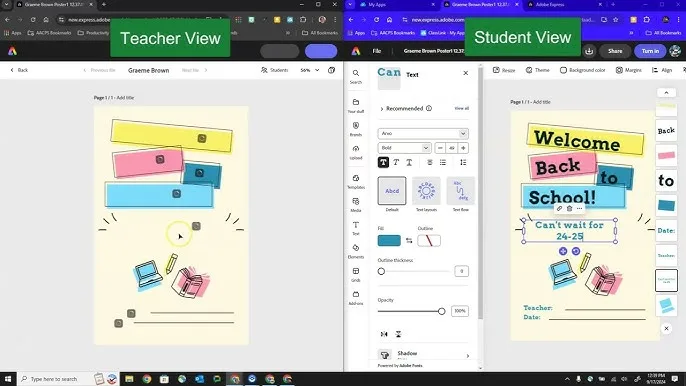Viewport: 686px width, 386px height.
Task: Open Text tool in sidebar
Action: (356, 228)
